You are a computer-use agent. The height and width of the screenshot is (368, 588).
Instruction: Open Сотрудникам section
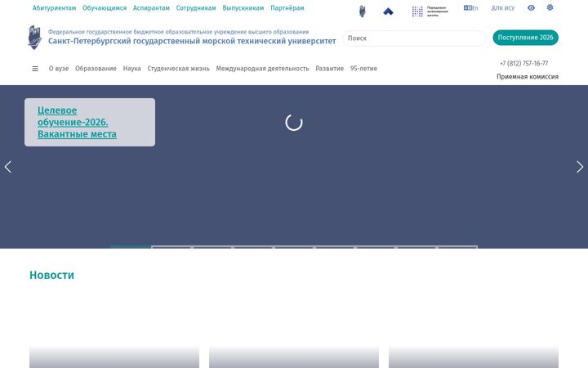(196, 8)
